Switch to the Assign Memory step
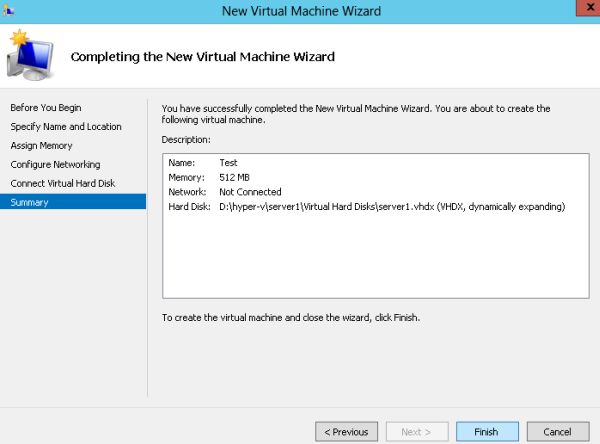Screen dimensions: 600x444 tap(41, 146)
